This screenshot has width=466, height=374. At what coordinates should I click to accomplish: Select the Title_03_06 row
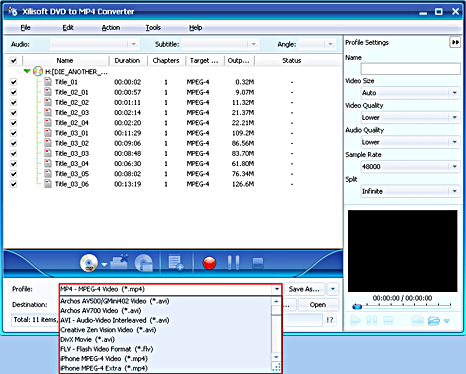tap(173, 184)
